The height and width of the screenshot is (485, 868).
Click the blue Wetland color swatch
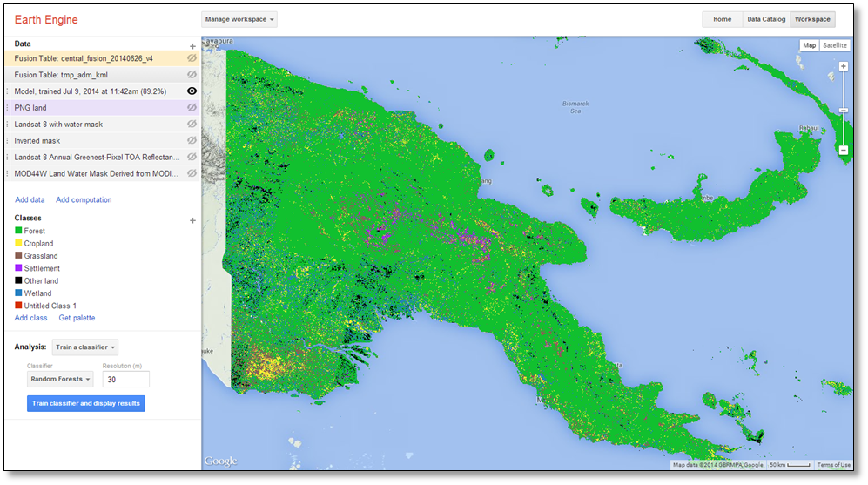[18, 293]
